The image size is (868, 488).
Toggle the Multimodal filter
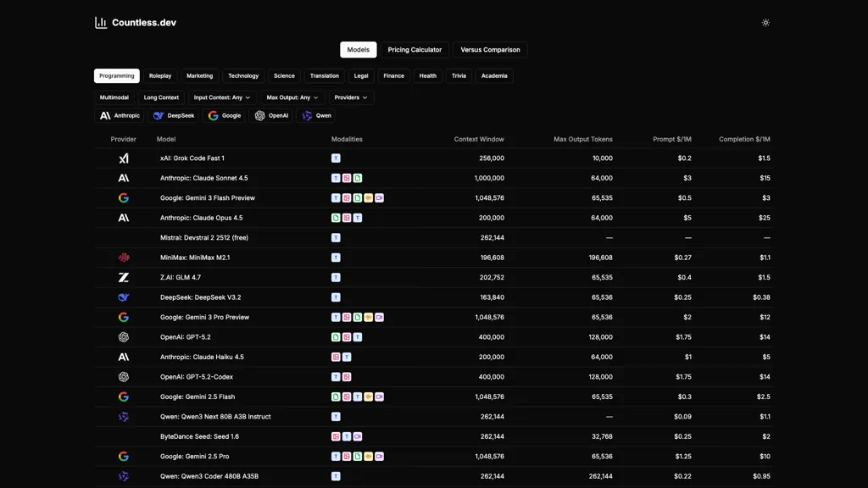click(x=114, y=97)
